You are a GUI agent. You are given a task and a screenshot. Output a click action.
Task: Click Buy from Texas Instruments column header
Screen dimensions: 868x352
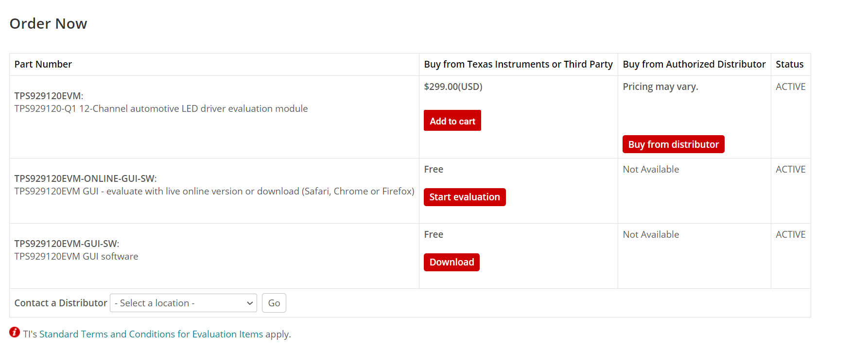click(518, 64)
